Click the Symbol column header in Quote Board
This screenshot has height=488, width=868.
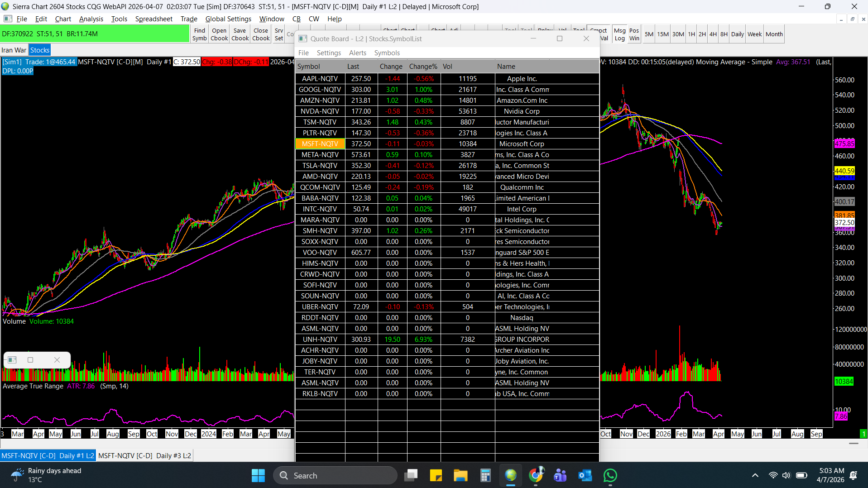click(320, 67)
